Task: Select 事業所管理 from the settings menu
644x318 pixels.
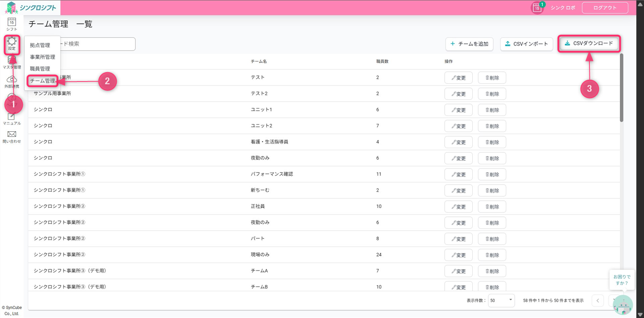Action: pyautogui.click(x=42, y=57)
